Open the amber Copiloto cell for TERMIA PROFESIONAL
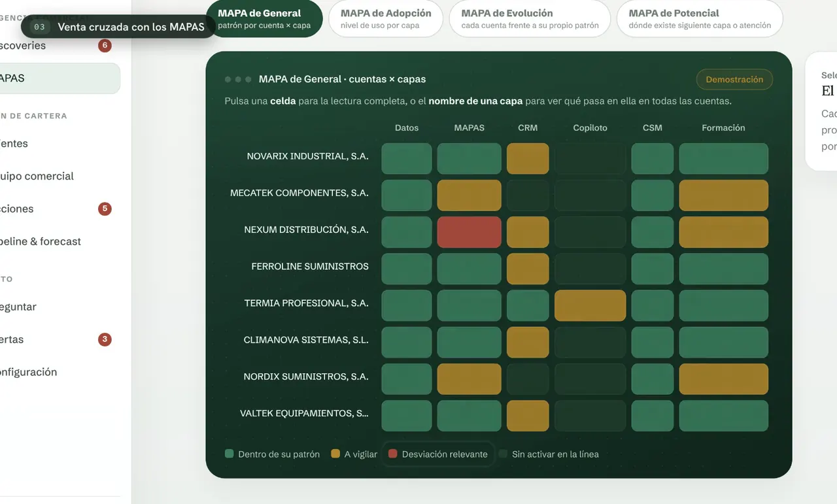The image size is (837, 504). tap(590, 305)
